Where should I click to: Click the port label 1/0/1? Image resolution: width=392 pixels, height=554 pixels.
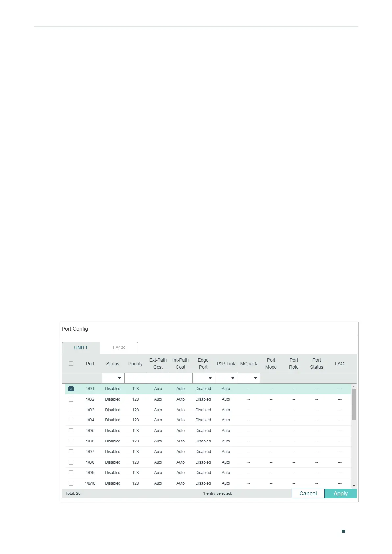coord(90,389)
